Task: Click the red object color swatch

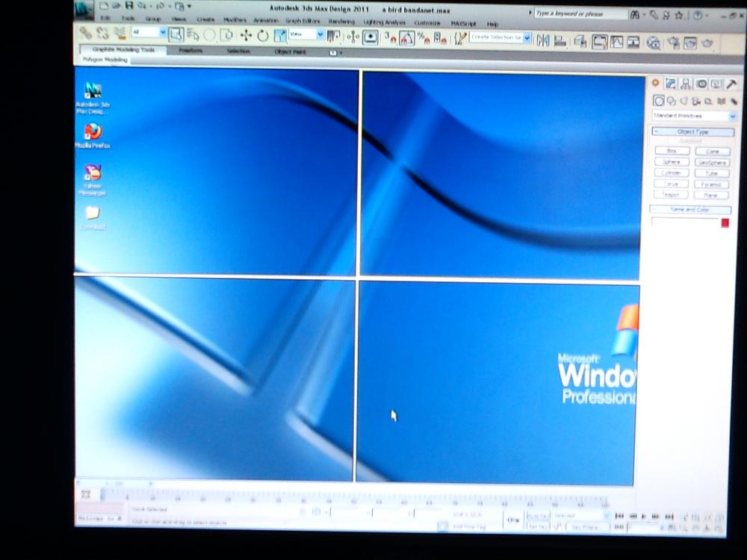Action: click(725, 223)
